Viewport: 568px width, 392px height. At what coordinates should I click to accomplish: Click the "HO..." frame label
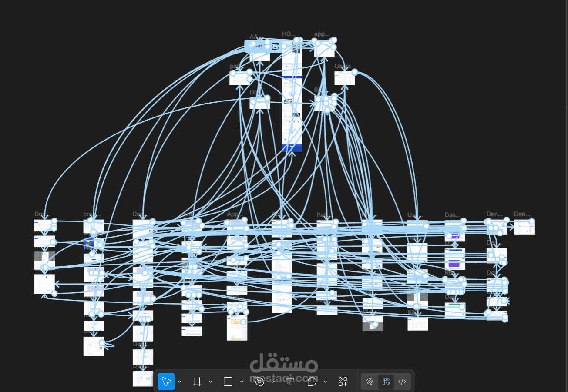[289, 34]
